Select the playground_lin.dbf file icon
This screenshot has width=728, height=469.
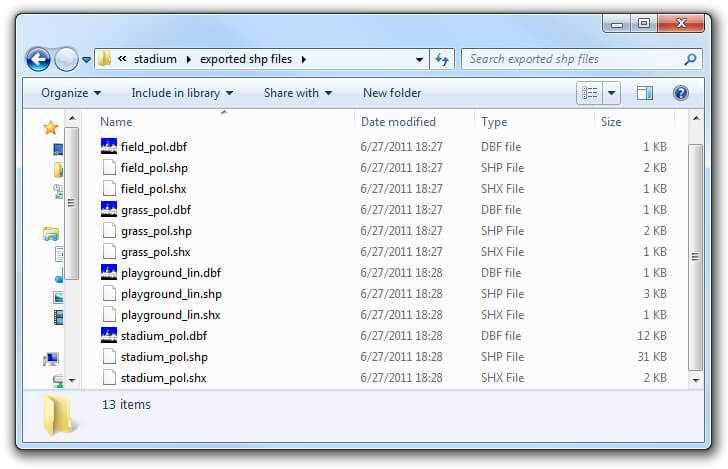[109, 273]
